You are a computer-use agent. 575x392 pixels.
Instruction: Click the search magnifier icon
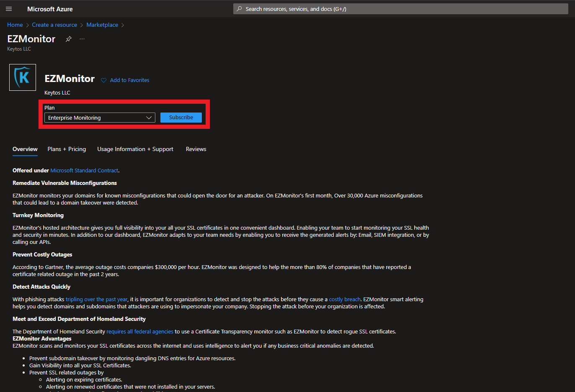click(239, 9)
